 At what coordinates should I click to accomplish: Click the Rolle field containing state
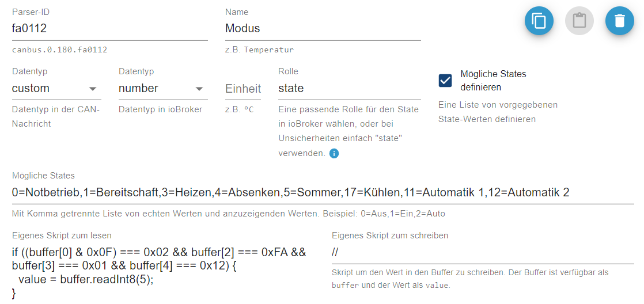click(x=349, y=89)
